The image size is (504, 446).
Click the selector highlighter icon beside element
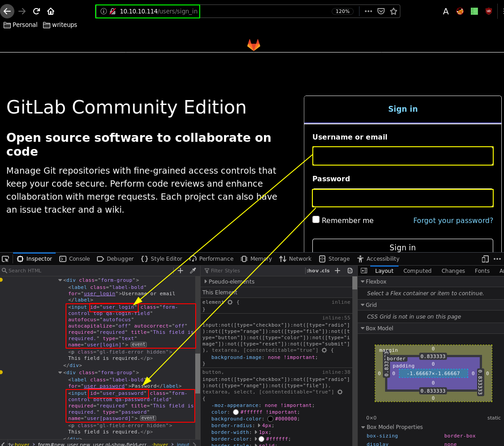[230, 302]
